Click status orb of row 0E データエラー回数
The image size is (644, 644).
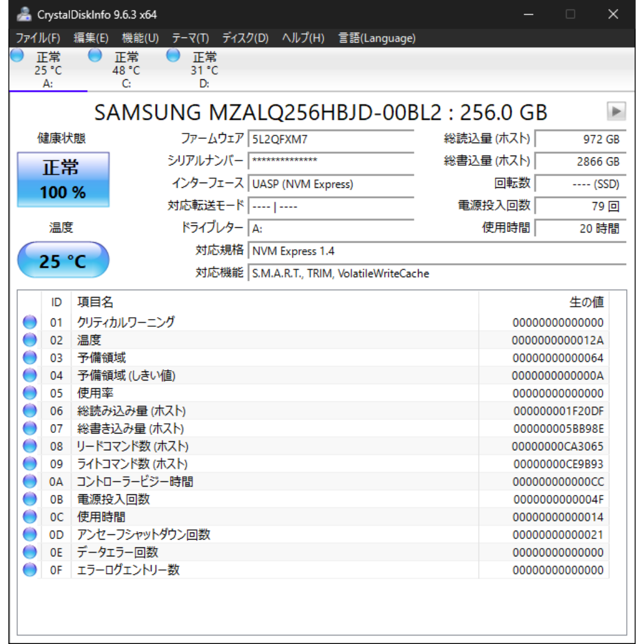pyautogui.click(x=30, y=552)
